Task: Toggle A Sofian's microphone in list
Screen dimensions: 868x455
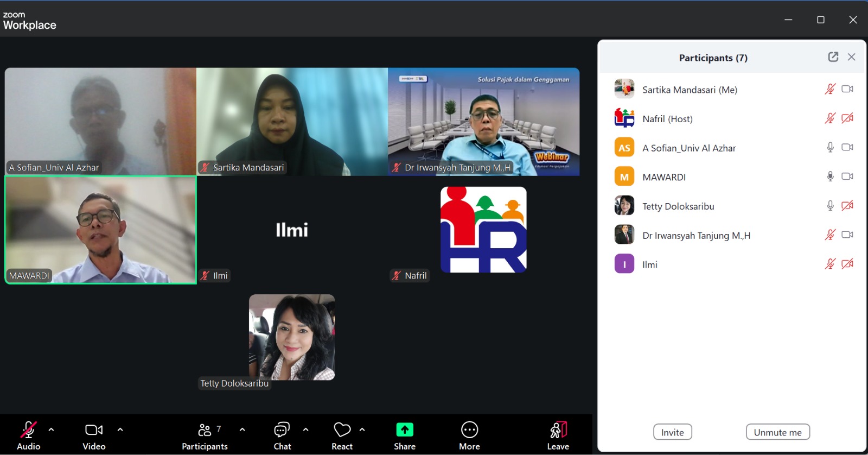Action: pyautogui.click(x=830, y=148)
